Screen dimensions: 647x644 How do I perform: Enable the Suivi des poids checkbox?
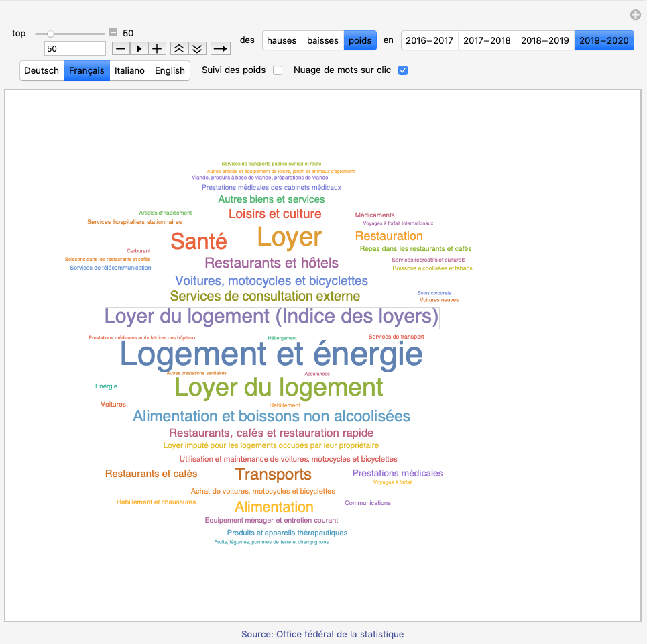pyautogui.click(x=278, y=70)
